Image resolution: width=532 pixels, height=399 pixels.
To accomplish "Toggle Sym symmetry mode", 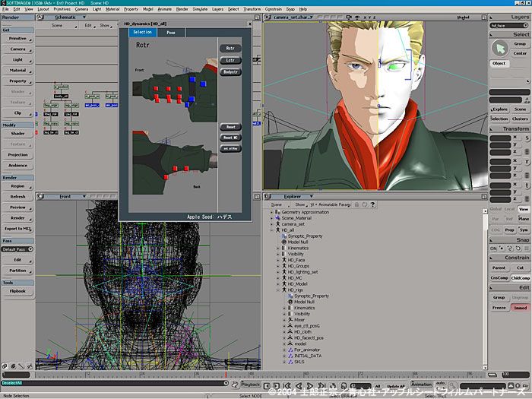I will point(524,230).
